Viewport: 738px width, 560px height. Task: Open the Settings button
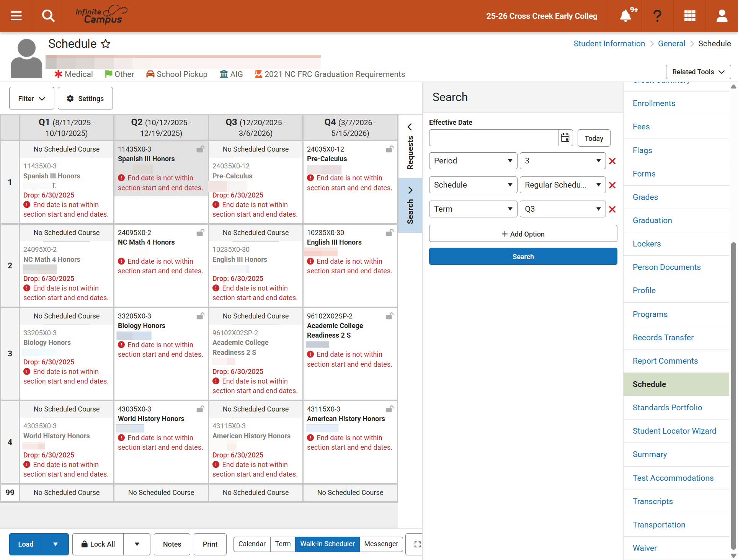click(85, 98)
